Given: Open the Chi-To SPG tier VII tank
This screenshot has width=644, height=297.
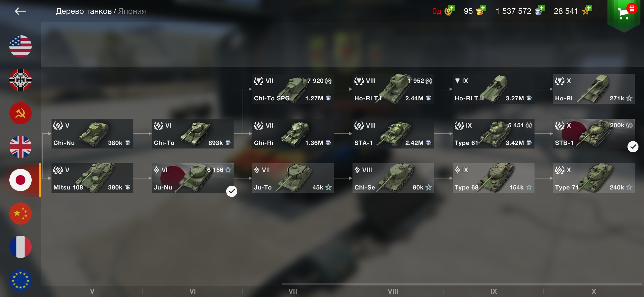Looking at the screenshot, I should click(x=293, y=89).
